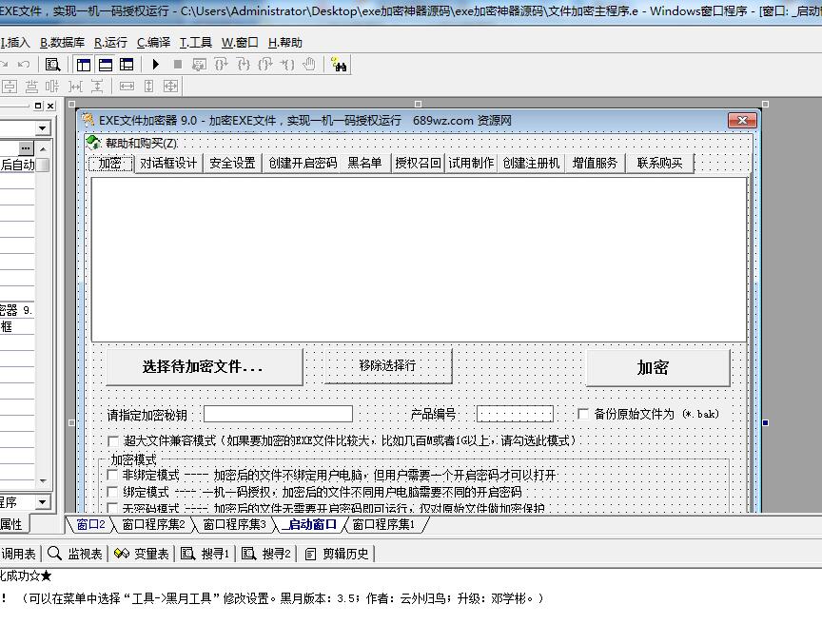Open the top combo box in left panel
This screenshot has height=644, width=822.
(x=43, y=128)
